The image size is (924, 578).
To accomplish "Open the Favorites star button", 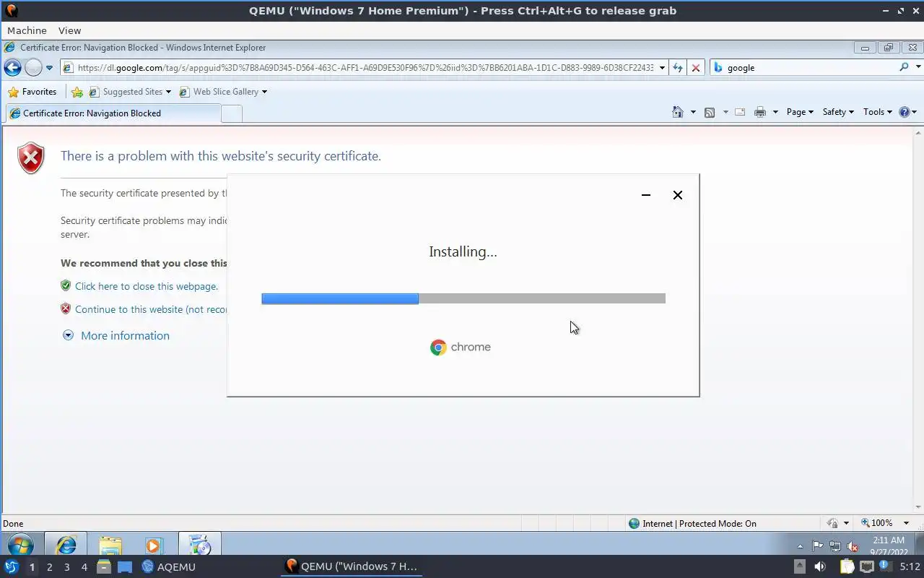I will point(32,92).
